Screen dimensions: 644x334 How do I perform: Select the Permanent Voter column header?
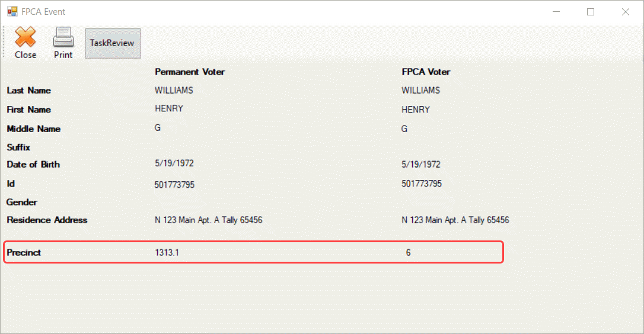point(190,72)
